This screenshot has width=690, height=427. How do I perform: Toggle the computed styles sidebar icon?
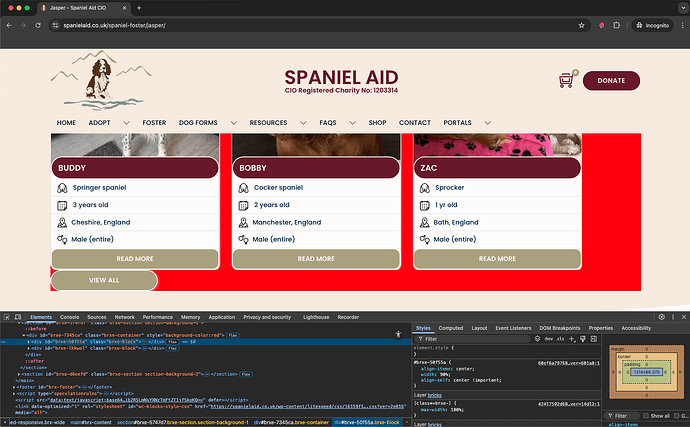(594, 339)
